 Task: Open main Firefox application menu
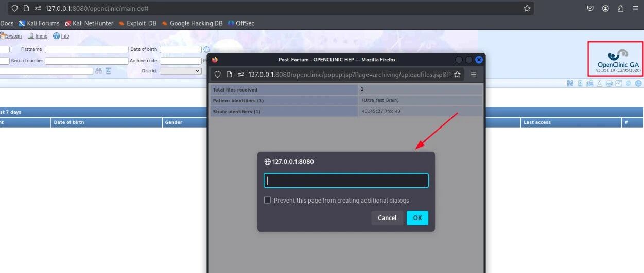(636, 8)
